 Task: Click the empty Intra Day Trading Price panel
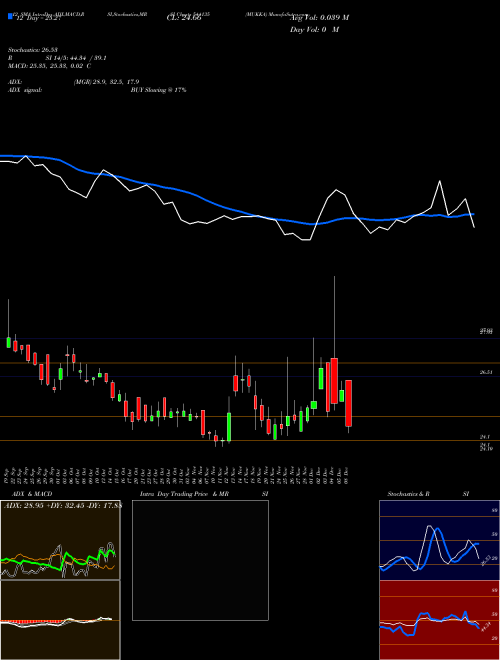pos(200,560)
